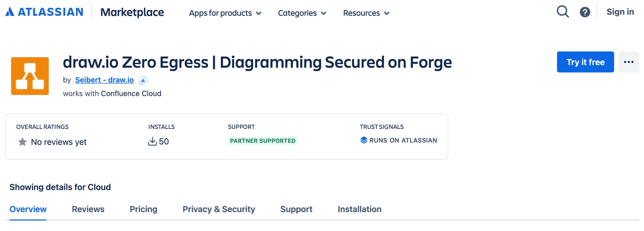Click the Runs on Atlassian layers icon
The height and width of the screenshot is (231, 644).
coord(364,140)
